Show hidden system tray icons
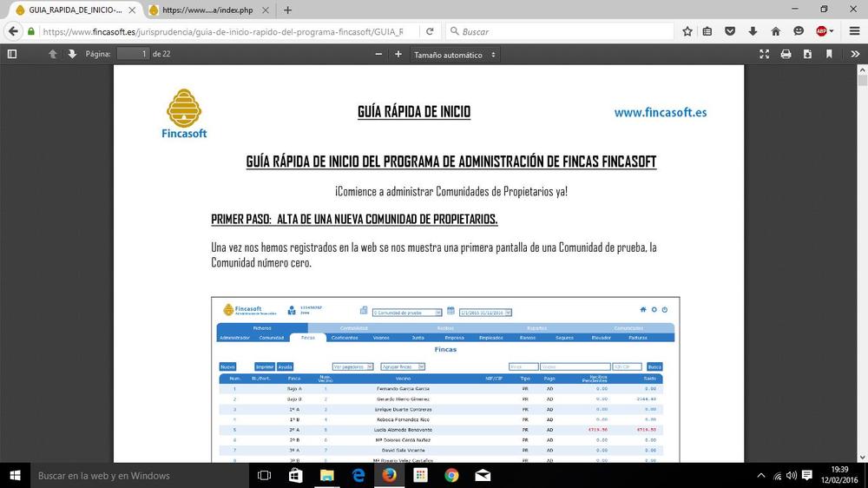 760,475
